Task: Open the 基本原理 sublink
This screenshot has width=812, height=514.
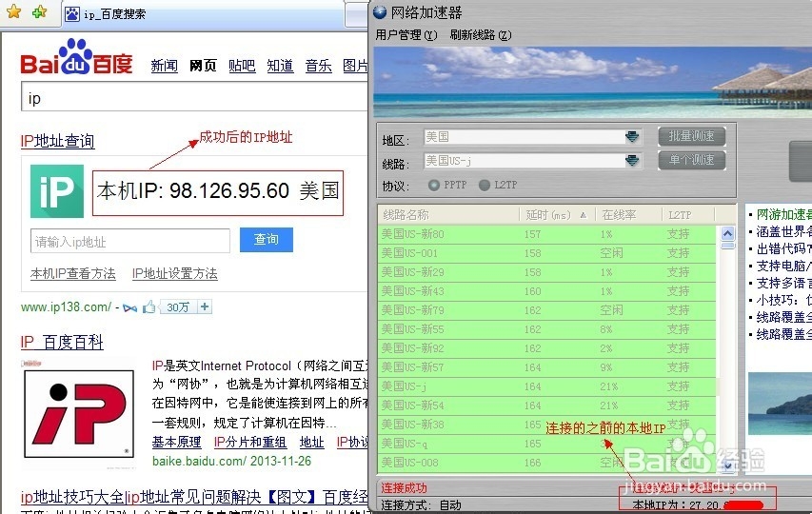Action: pyautogui.click(x=177, y=442)
